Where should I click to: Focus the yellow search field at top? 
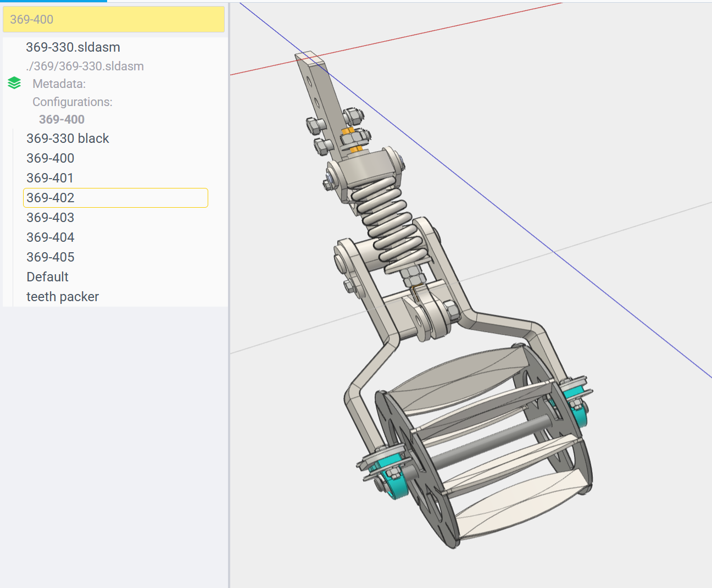pyautogui.click(x=114, y=19)
